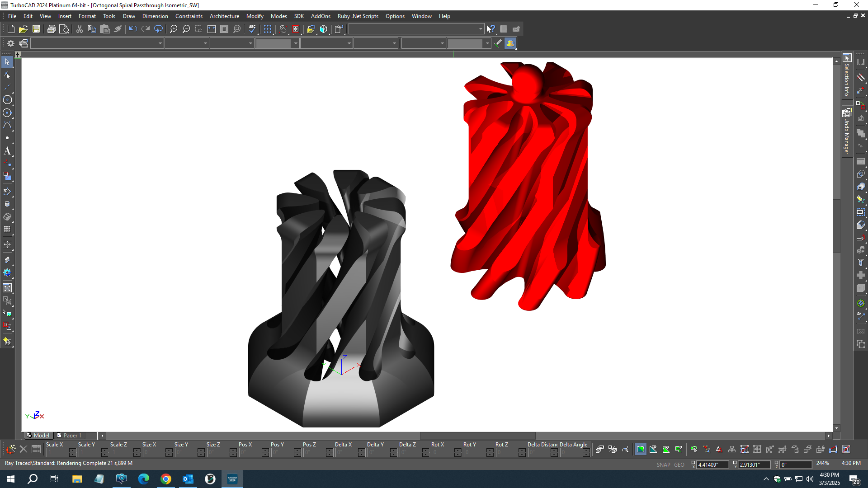Viewport: 868px width, 488px height.
Task: Activate the render teapot icon
Action: click(510, 43)
